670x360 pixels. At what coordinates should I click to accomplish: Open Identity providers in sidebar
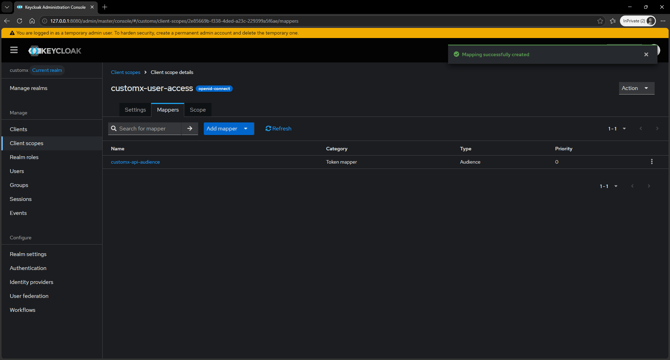click(x=31, y=282)
